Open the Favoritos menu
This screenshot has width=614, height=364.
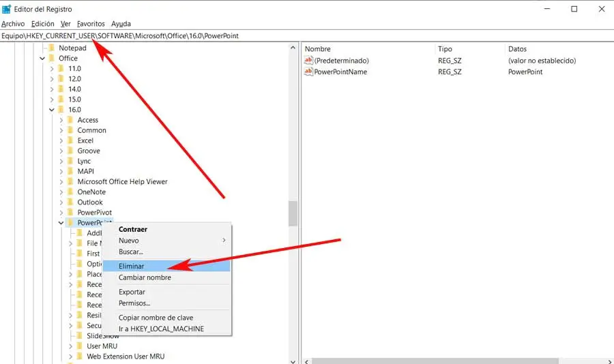pyautogui.click(x=91, y=24)
